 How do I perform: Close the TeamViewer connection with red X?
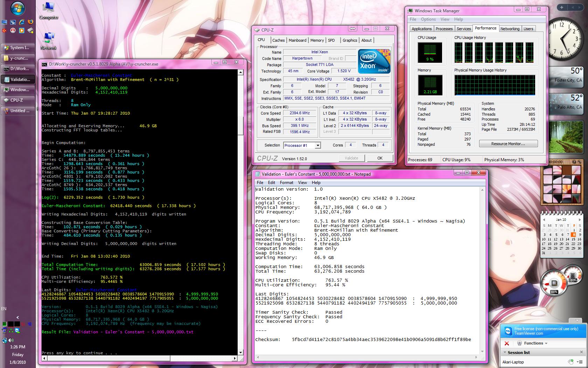tap(506, 343)
